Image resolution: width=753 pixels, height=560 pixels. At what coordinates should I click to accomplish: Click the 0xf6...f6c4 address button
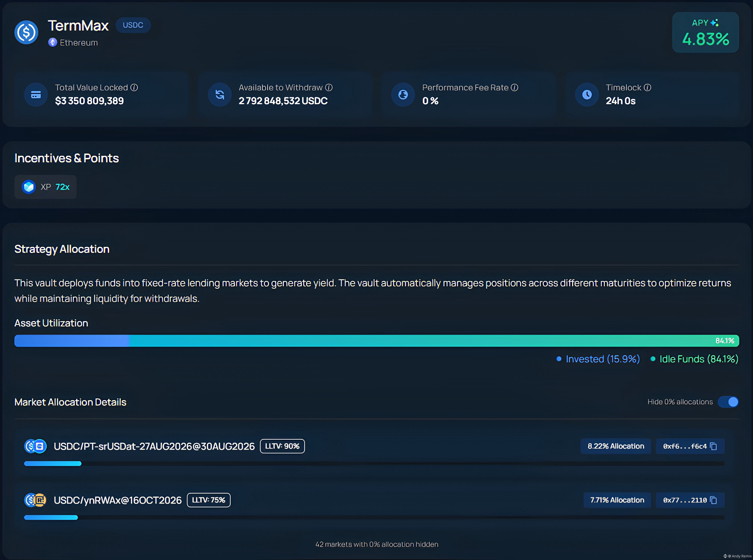click(x=690, y=446)
